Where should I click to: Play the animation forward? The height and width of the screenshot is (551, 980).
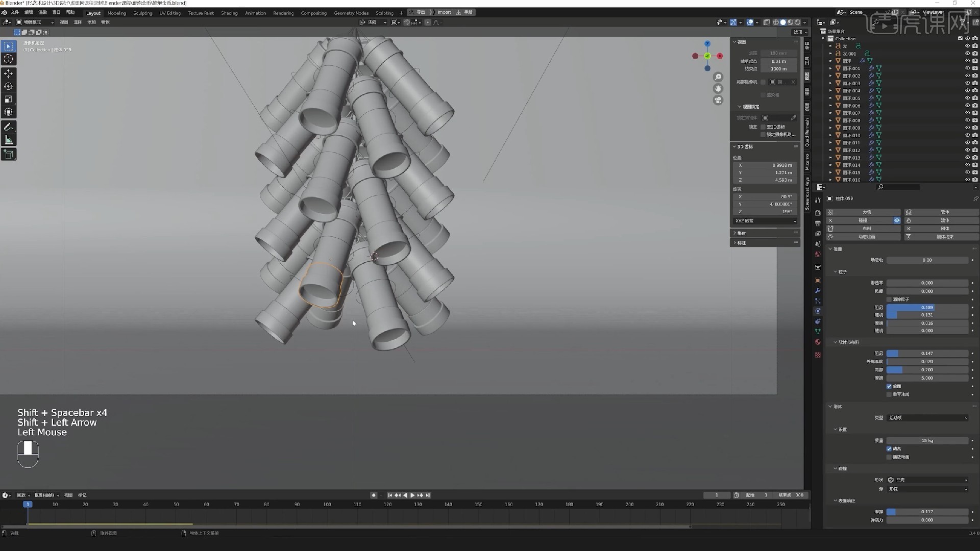click(412, 495)
